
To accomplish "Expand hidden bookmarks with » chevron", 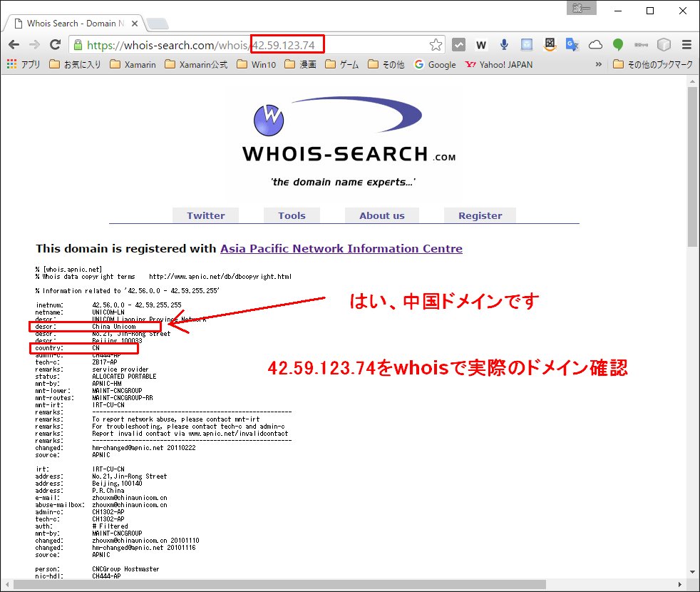I will pos(599,64).
